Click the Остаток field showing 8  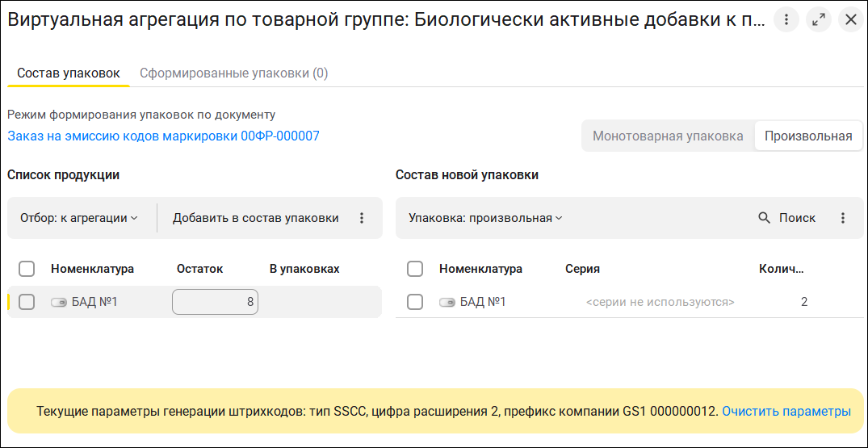point(216,302)
